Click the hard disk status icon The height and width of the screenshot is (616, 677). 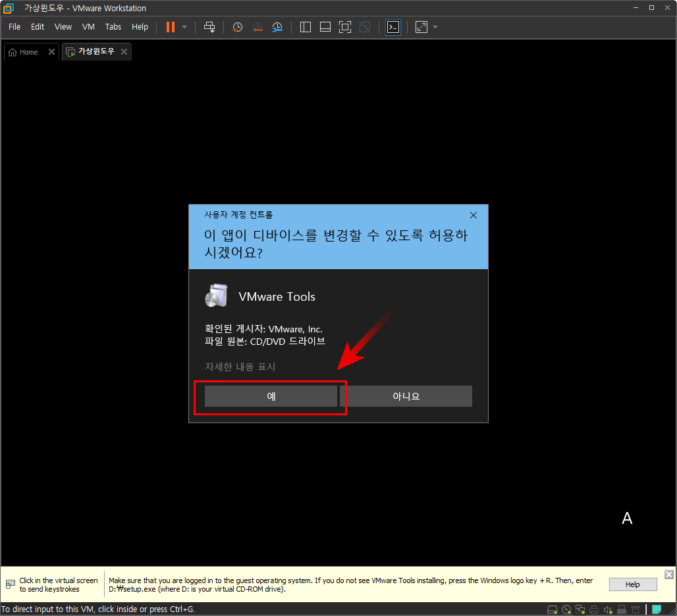pos(553,609)
